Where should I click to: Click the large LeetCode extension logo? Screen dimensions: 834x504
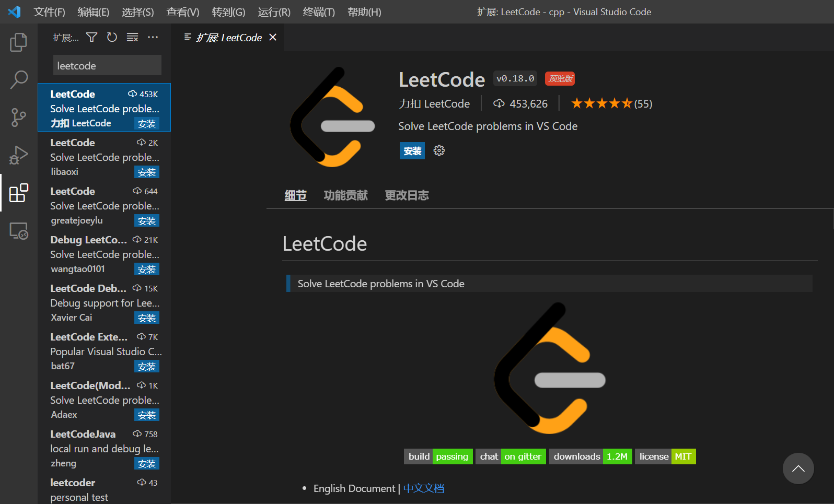tap(332, 117)
